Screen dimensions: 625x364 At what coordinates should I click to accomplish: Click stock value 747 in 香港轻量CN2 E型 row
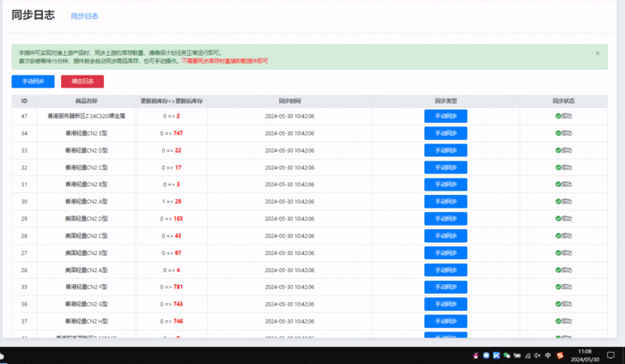[x=178, y=133]
